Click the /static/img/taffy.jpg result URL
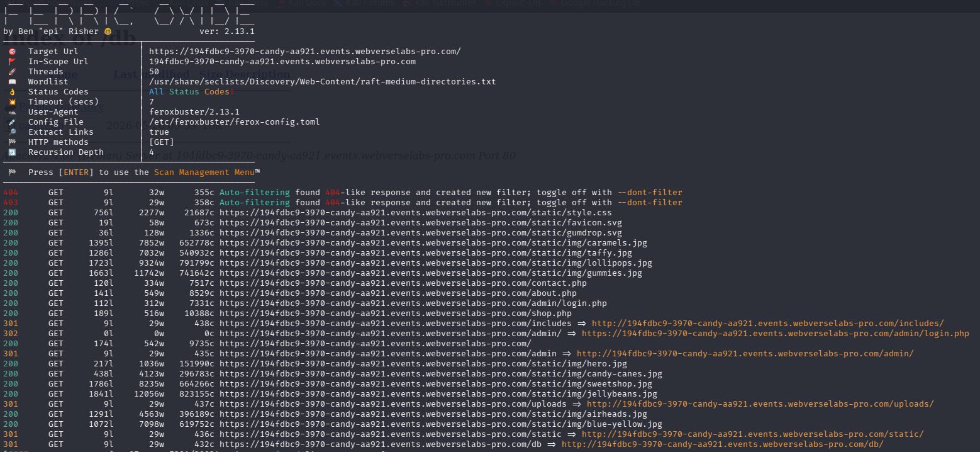The height and width of the screenshot is (452, 980). pos(426,253)
